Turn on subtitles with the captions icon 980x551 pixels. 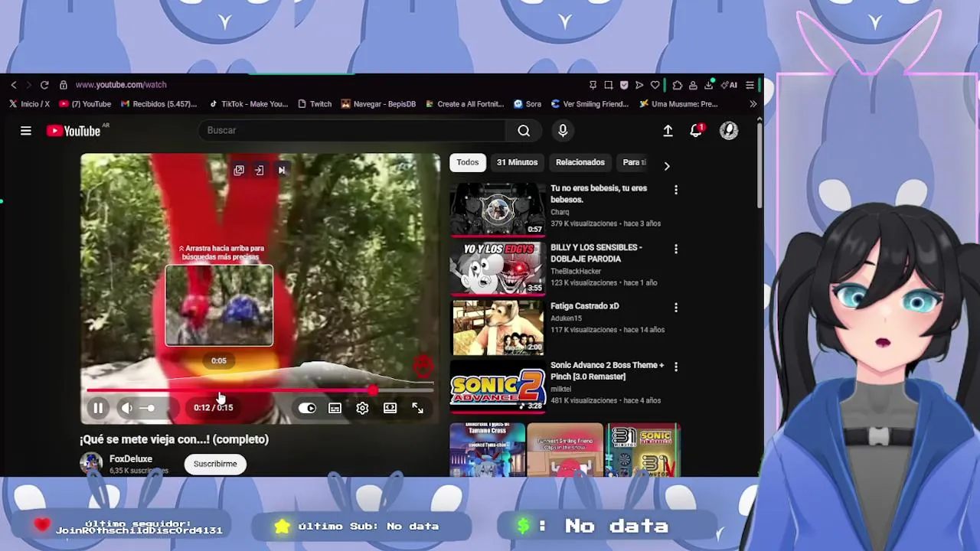pos(335,409)
